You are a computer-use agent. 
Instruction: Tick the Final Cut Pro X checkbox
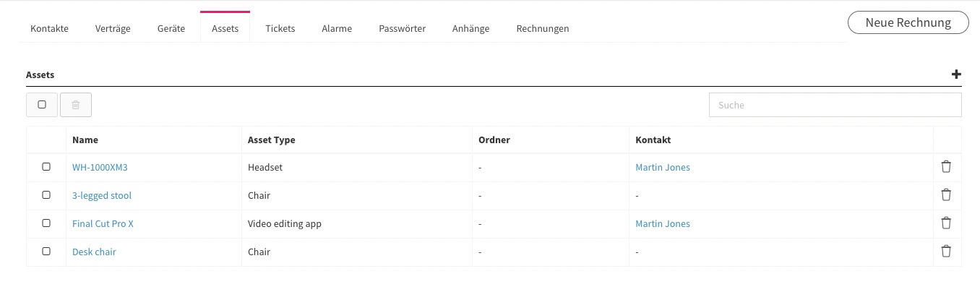tap(46, 223)
